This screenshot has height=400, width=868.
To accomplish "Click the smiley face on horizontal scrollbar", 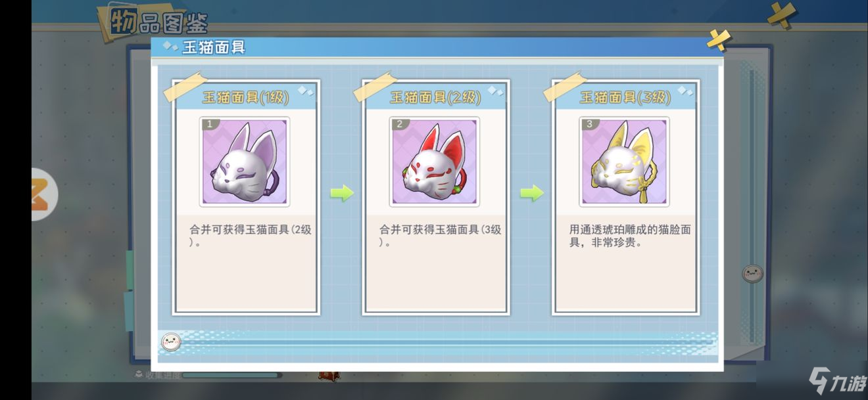I will [171, 342].
